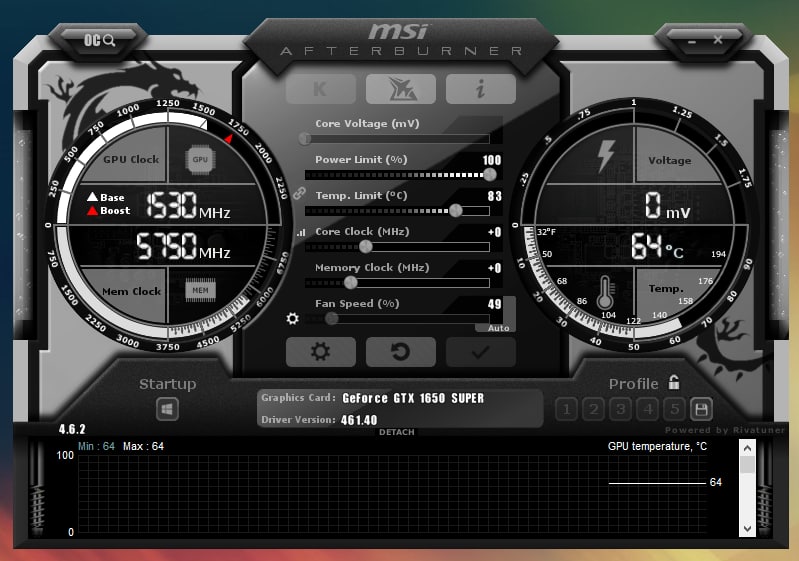Click the Fan Speed slider handle
This screenshot has height=561, width=799.
pyautogui.click(x=332, y=318)
